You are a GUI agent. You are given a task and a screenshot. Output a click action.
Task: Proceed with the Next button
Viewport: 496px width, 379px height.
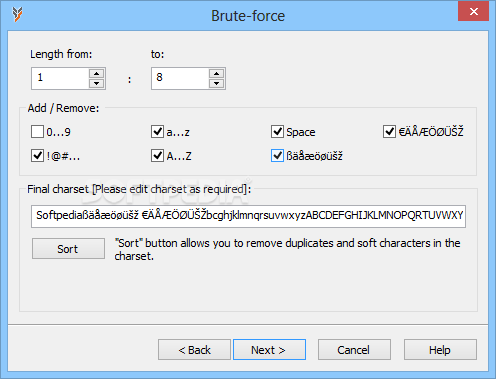pos(269,350)
